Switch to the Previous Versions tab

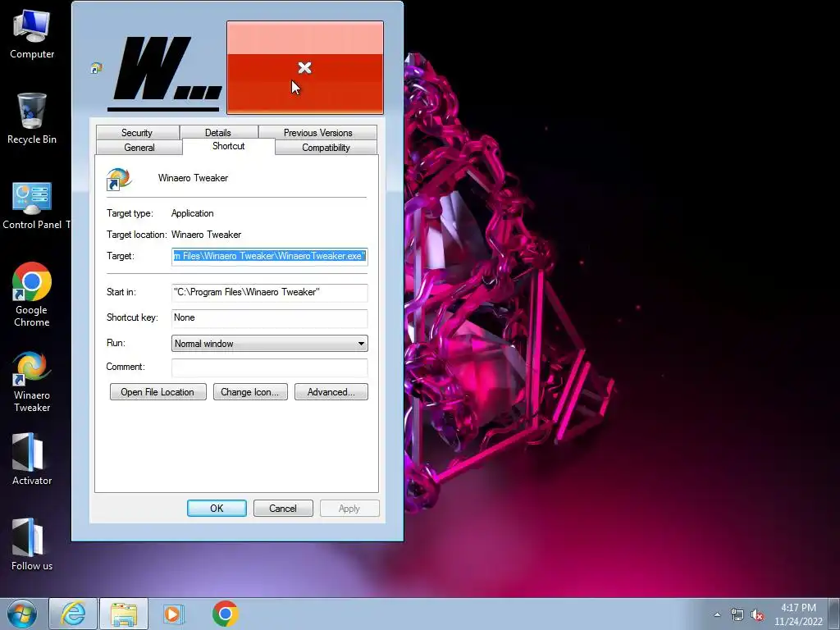coord(317,132)
